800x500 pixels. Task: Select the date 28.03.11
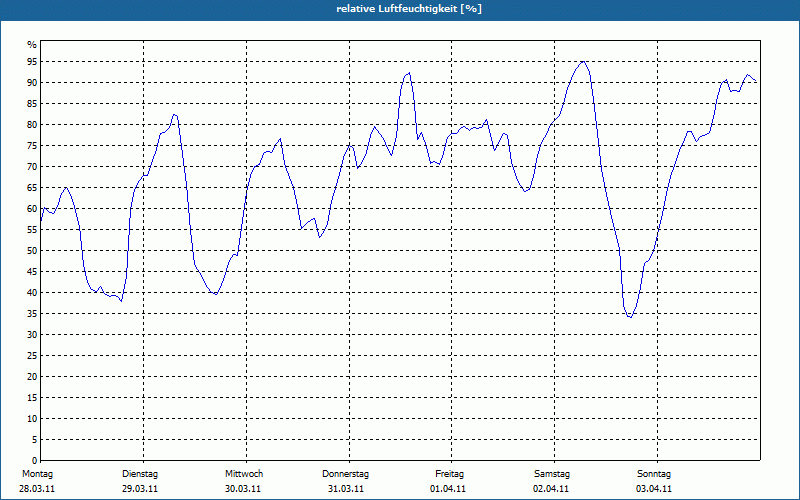pos(37,489)
